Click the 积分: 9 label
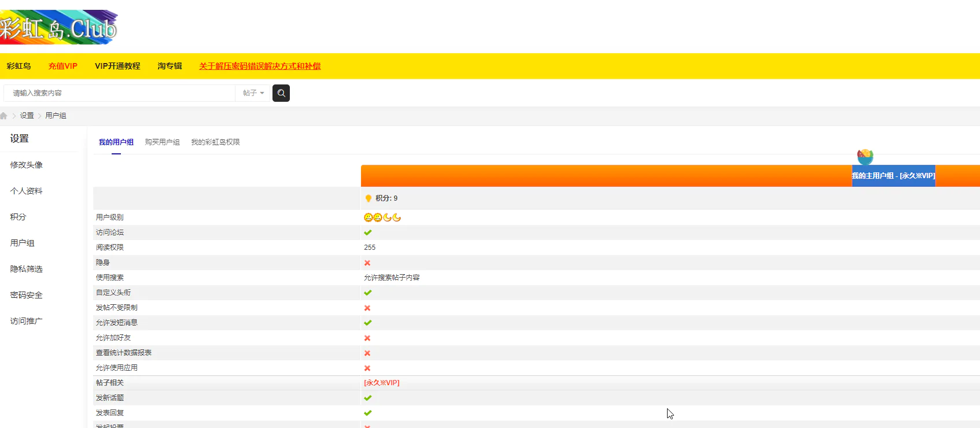Viewport: 980px width, 428px height. (x=386, y=198)
